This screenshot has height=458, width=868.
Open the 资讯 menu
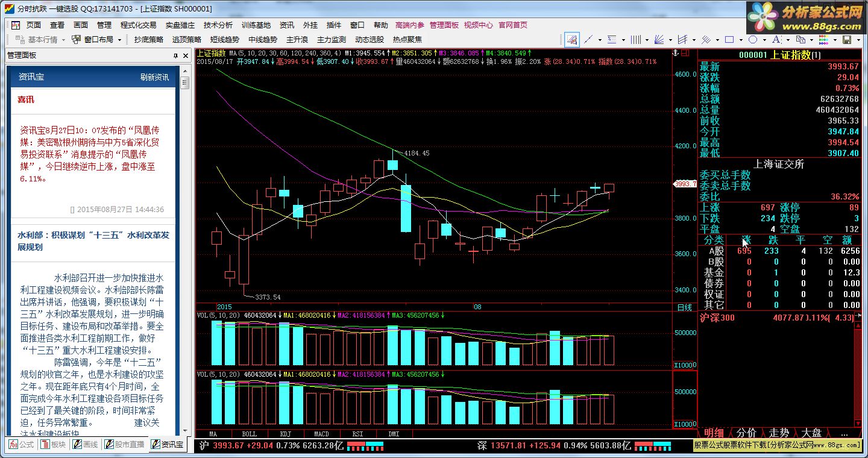pyautogui.click(x=287, y=25)
